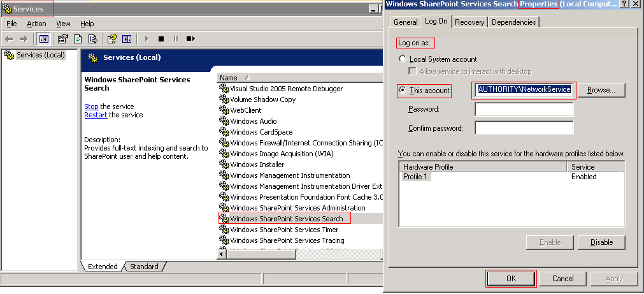Click the horizontal scrollbar thumb in services list
Viewport: 644px width, 294px height.
262,254
